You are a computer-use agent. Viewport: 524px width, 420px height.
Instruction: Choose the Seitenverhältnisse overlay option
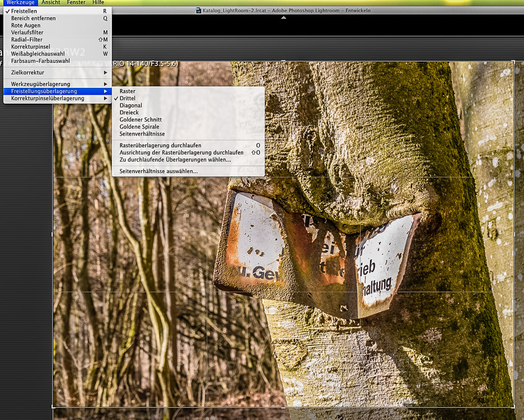[x=189, y=134]
